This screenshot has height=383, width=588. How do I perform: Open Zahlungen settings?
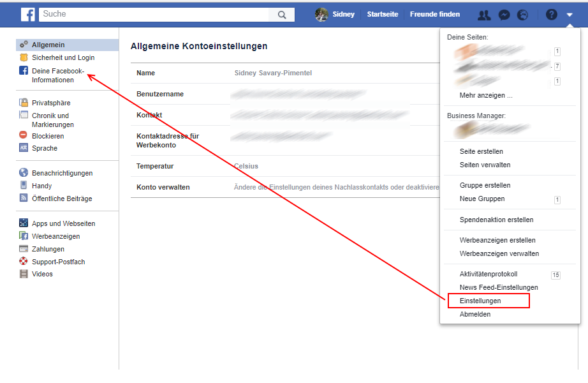[48, 249]
